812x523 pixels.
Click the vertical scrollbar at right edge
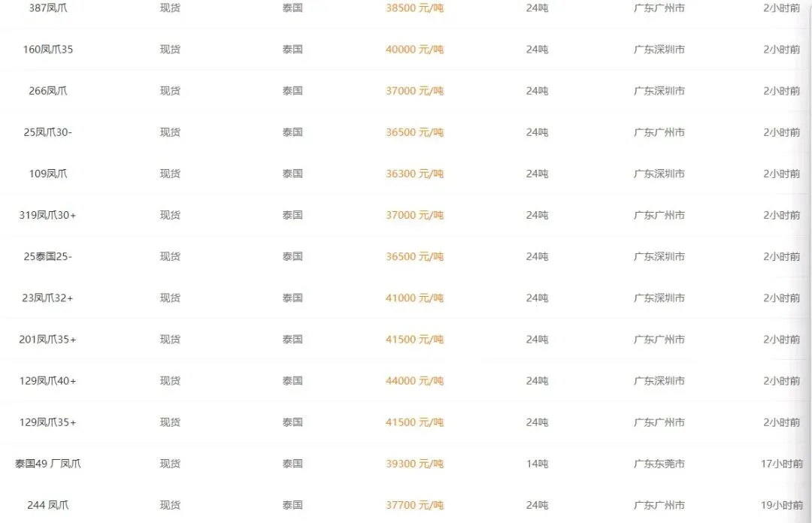(809, 261)
